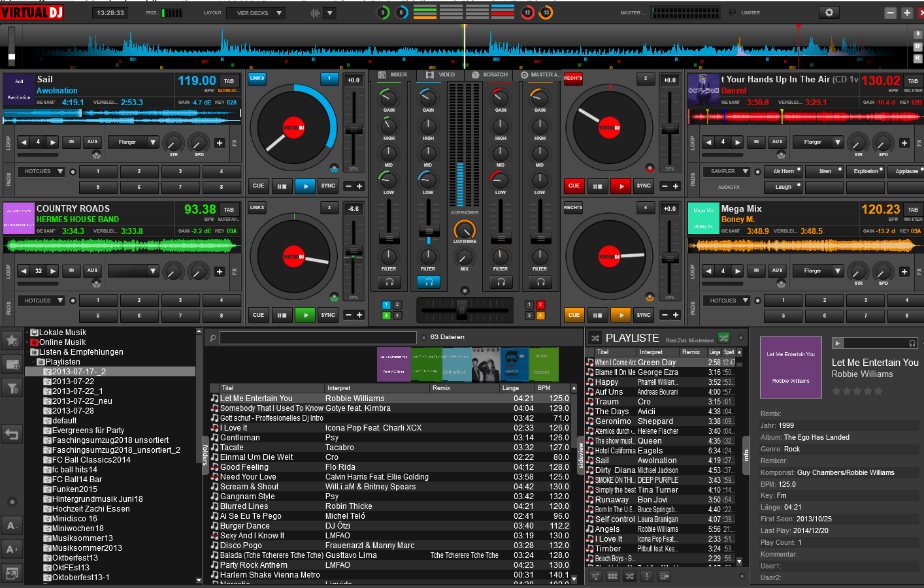This screenshot has width=924, height=588.
Task: Select Evergreens für Party playlist
Action: (x=88, y=431)
